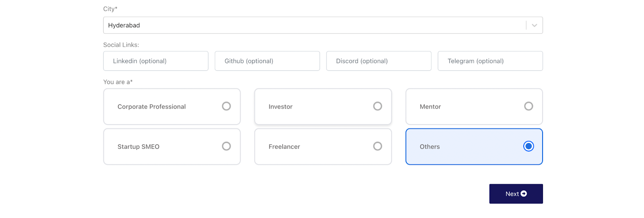Choose the Freelancer radio circle
This screenshot has height=218, width=644.
378,146
